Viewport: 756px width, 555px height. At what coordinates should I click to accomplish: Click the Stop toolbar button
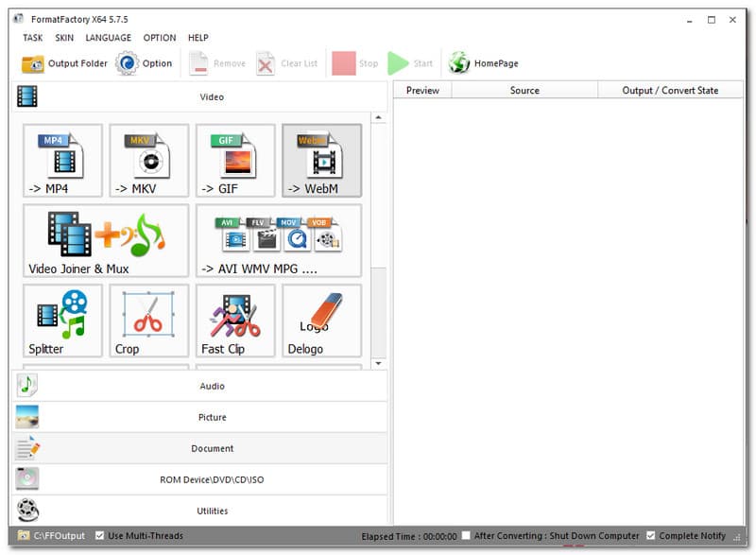point(355,63)
